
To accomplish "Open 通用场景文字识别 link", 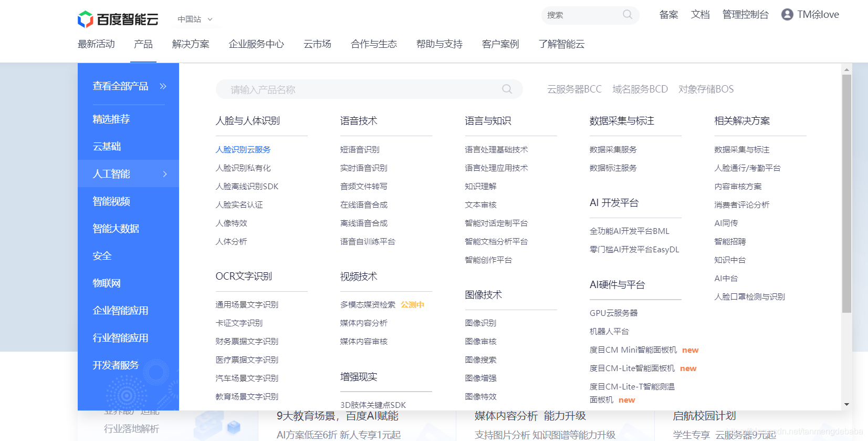I will 247,305.
